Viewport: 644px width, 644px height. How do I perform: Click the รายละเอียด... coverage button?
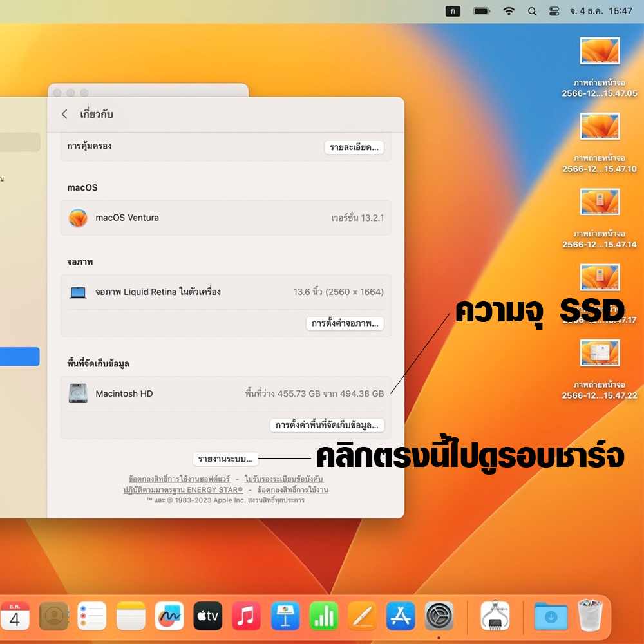(x=354, y=147)
